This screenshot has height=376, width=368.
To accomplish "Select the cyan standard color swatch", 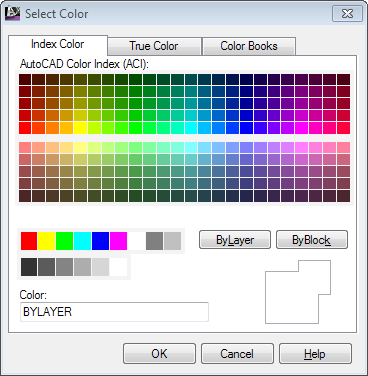I will click(x=83, y=241).
